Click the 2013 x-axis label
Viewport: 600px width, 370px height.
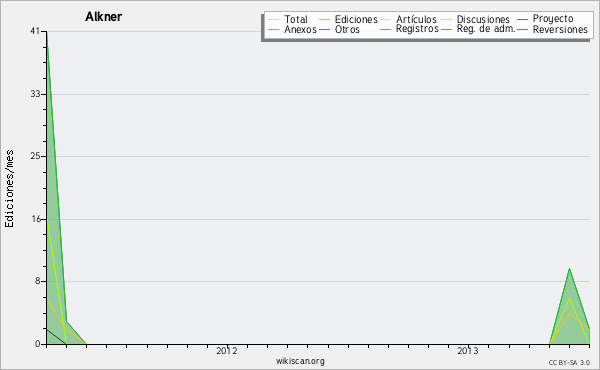tap(468, 350)
